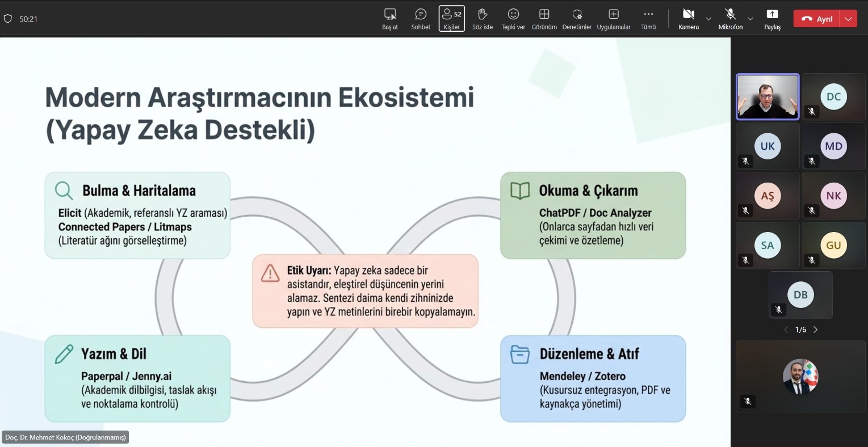Open Uygulamalar apps menu
This screenshot has width=868, height=447.
click(x=614, y=18)
